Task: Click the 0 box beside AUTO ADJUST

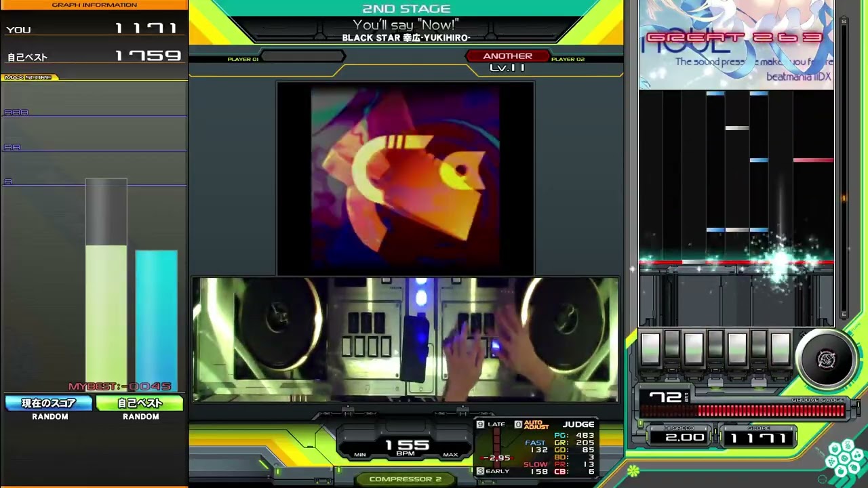Action: coord(517,424)
